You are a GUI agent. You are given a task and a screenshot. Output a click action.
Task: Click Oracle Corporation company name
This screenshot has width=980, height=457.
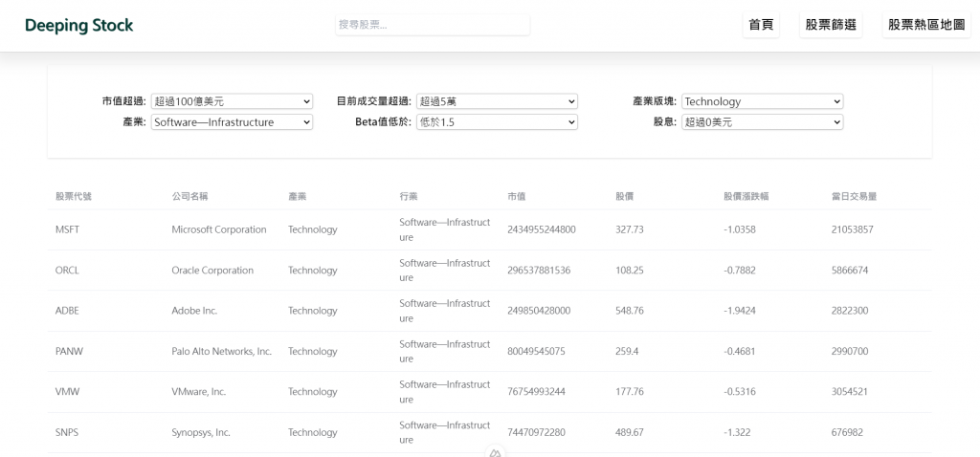pos(212,271)
